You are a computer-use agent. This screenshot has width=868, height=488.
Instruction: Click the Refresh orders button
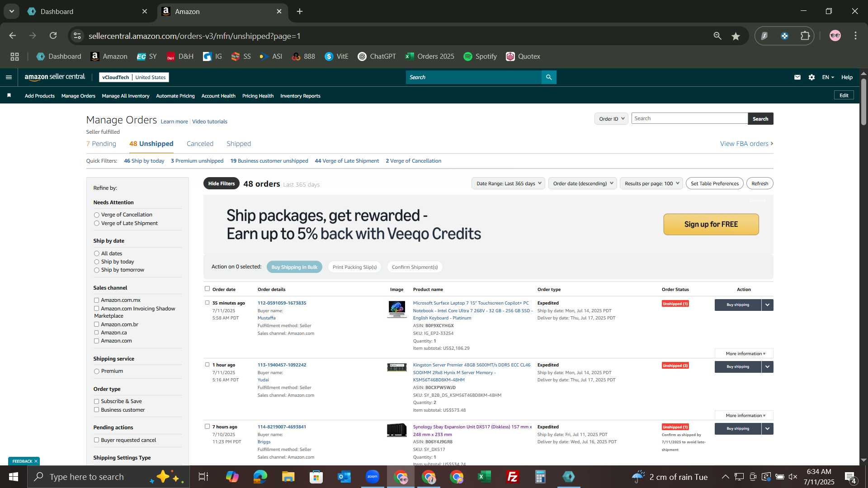759,183
